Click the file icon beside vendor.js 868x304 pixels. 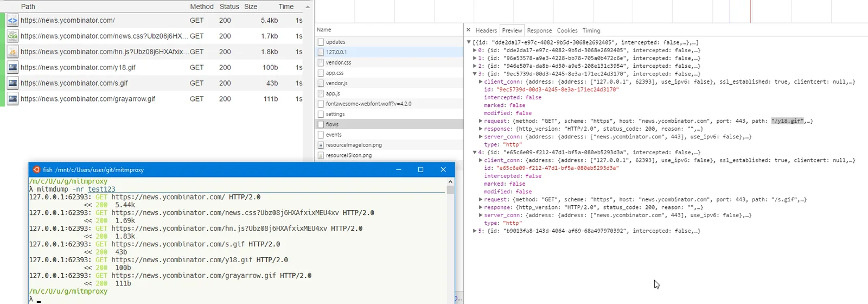point(321,83)
